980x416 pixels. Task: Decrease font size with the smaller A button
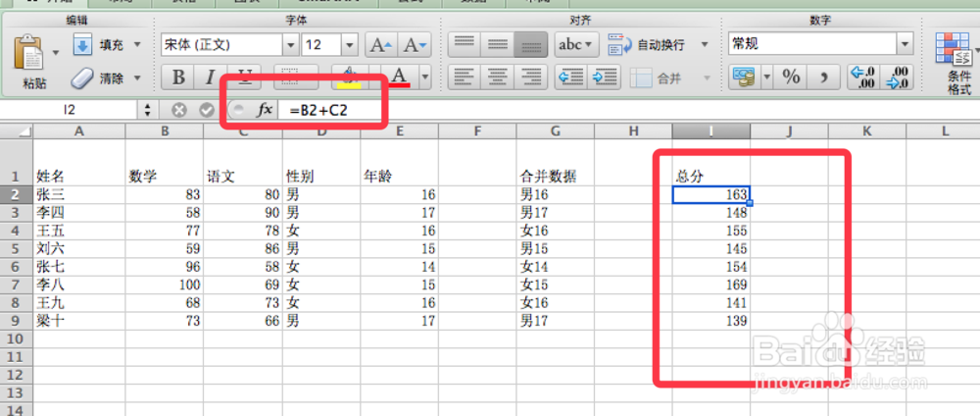(x=414, y=45)
